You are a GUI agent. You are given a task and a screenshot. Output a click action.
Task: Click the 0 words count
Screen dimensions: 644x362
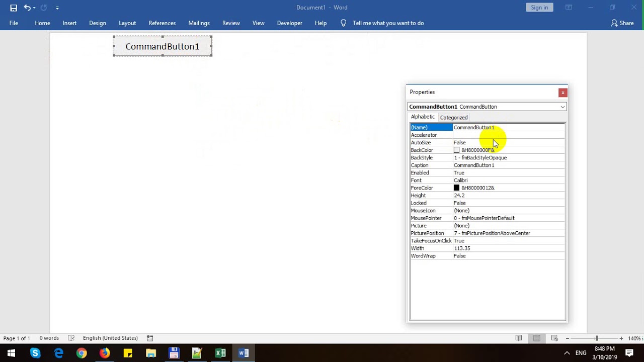[x=49, y=338]
